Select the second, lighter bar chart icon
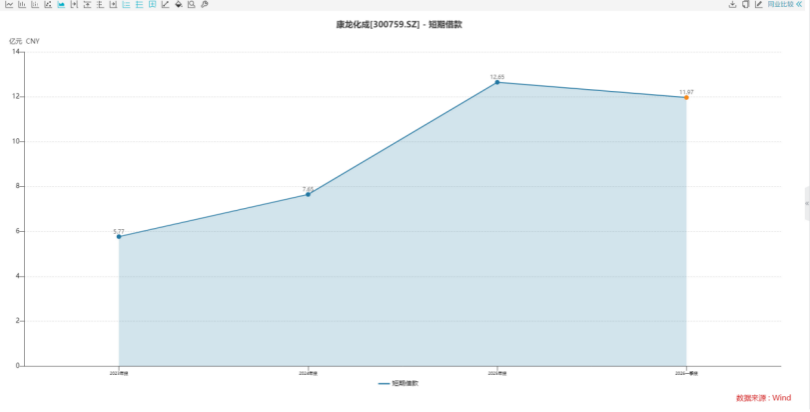 pos(35,5)
